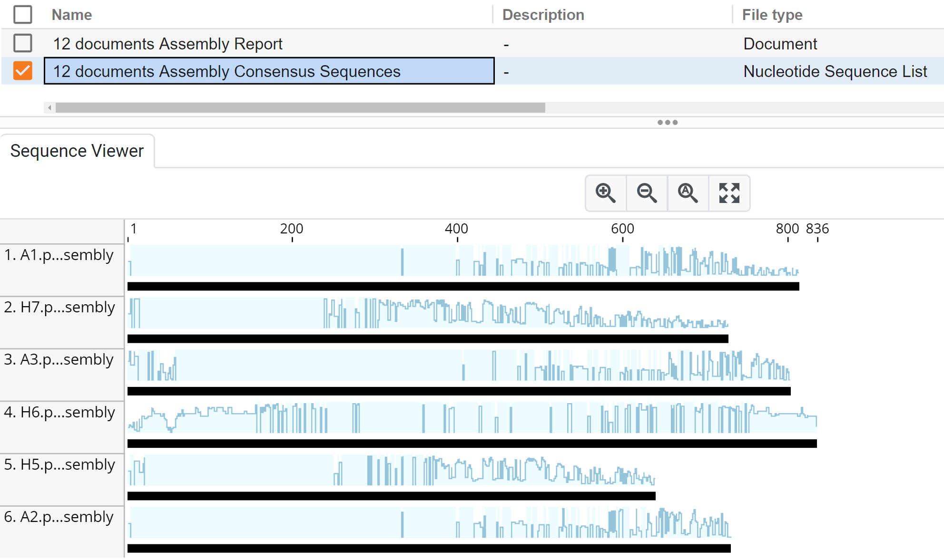
Task: Click the Document file type cell
Action: click(x=780, y=44)
